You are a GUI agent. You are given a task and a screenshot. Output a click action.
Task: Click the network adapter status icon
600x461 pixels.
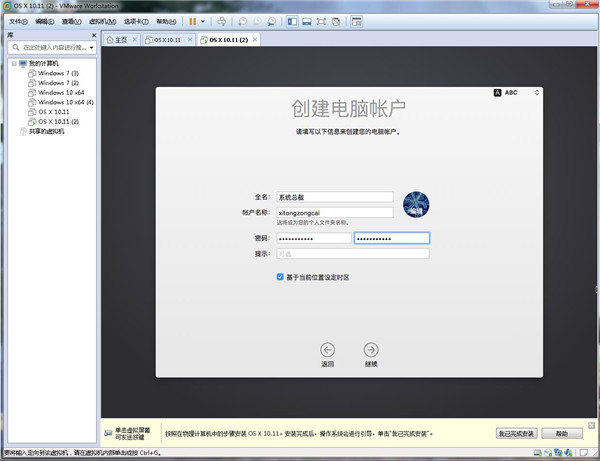[558, 453]
